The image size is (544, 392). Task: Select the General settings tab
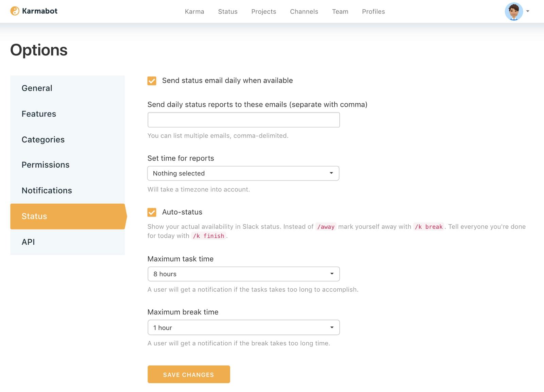point(37,88)
